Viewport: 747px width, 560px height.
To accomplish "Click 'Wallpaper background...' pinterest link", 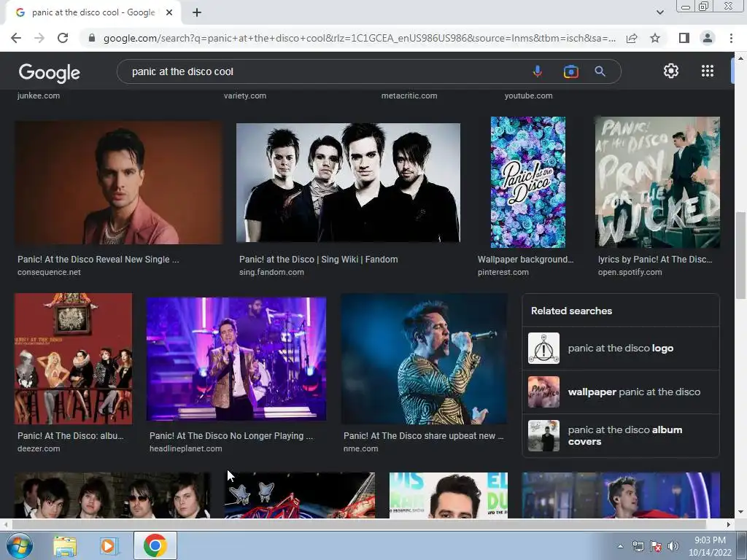I will 525,260.
